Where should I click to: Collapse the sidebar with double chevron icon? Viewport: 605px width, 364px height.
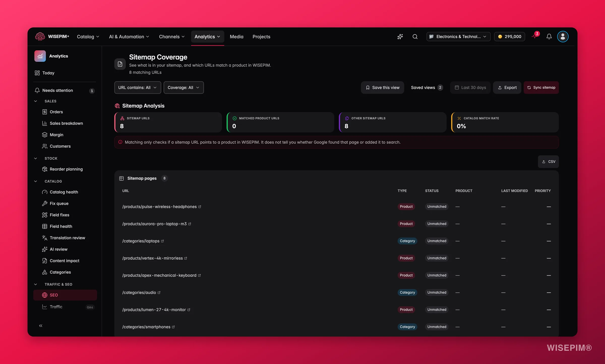[41, 326]
